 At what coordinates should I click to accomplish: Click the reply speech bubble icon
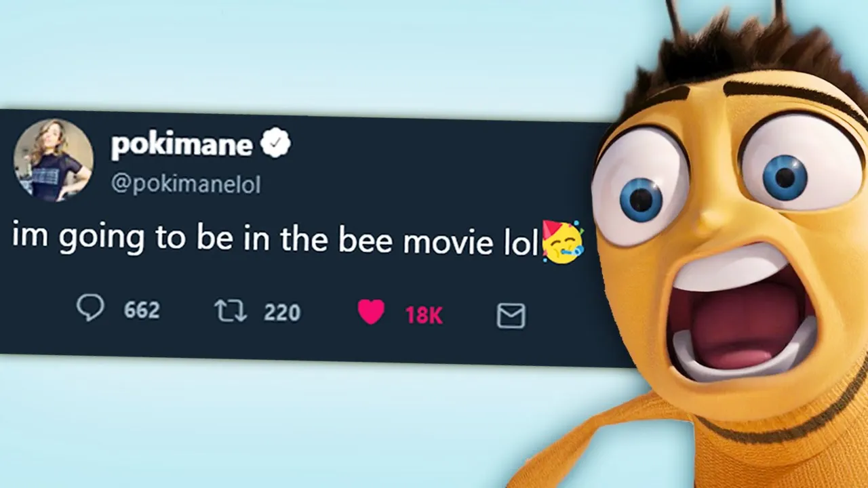point(90,308)
